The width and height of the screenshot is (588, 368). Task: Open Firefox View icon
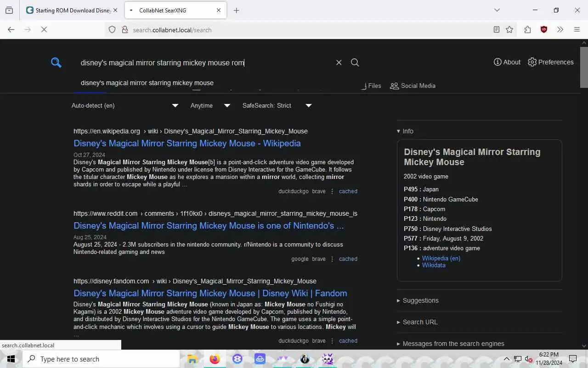click(9, 10)
